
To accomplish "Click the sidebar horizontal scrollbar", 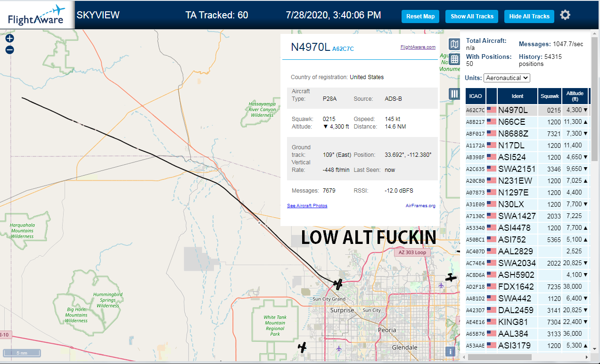I will click(x=500, y=357).
